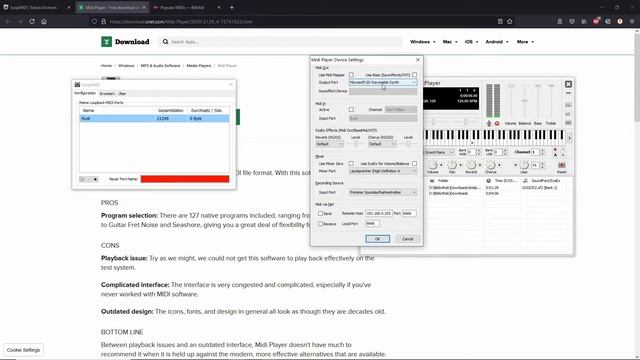Click OK in Midi Player Device Settings
Screen dimensions: 640x360
click(x=378, y=239)
